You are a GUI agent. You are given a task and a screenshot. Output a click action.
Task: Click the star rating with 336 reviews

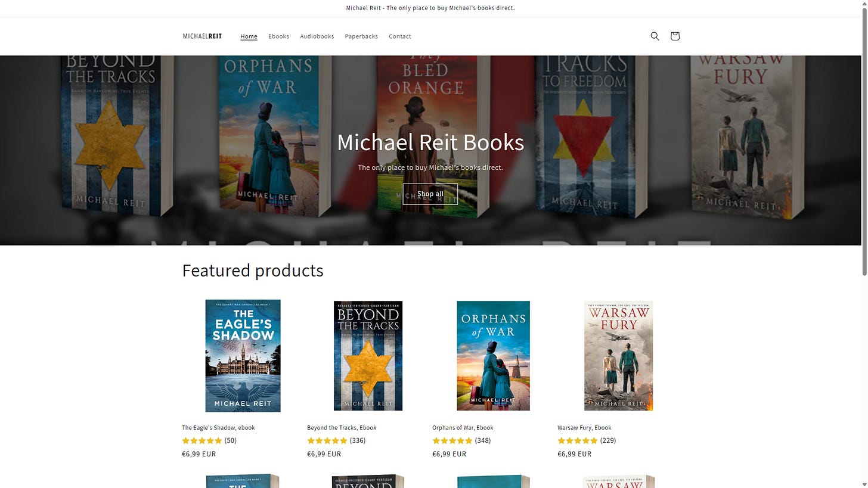(336, 440)
